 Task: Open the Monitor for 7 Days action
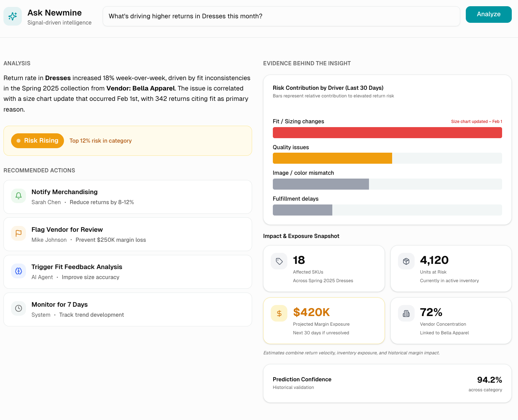pyautogui.click(x=128, y=309)
